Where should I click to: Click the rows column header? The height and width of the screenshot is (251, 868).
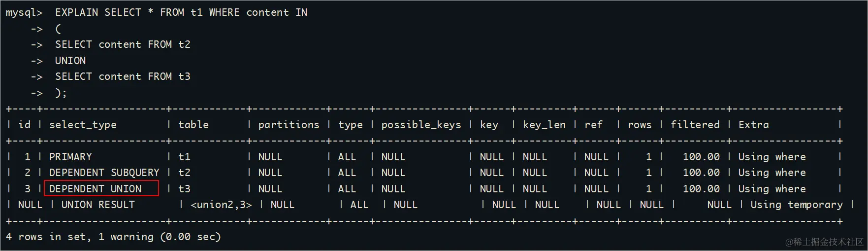(x=639, y=125)
